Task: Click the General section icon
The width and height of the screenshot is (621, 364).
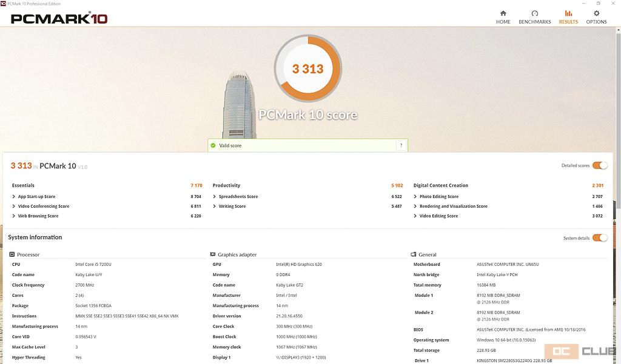Action: [414, 254]
